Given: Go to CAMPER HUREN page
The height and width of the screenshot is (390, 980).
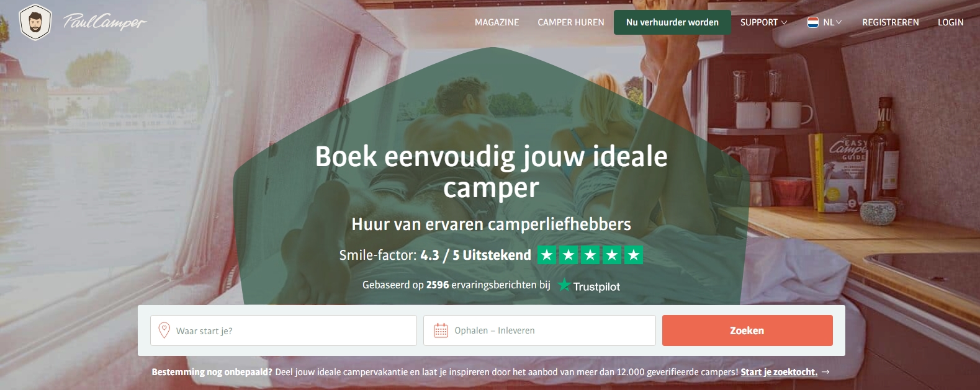Looking at the screenshot, I should coord(571,22).
